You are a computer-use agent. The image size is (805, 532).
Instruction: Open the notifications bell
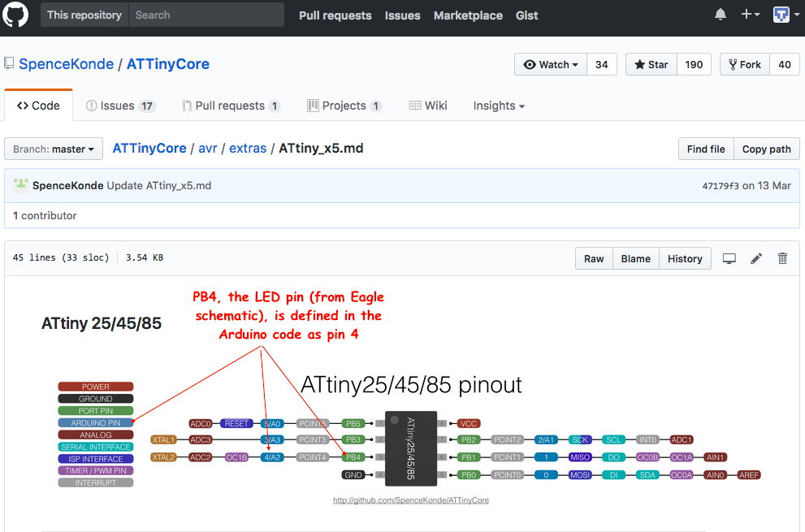tap(721, 15)
